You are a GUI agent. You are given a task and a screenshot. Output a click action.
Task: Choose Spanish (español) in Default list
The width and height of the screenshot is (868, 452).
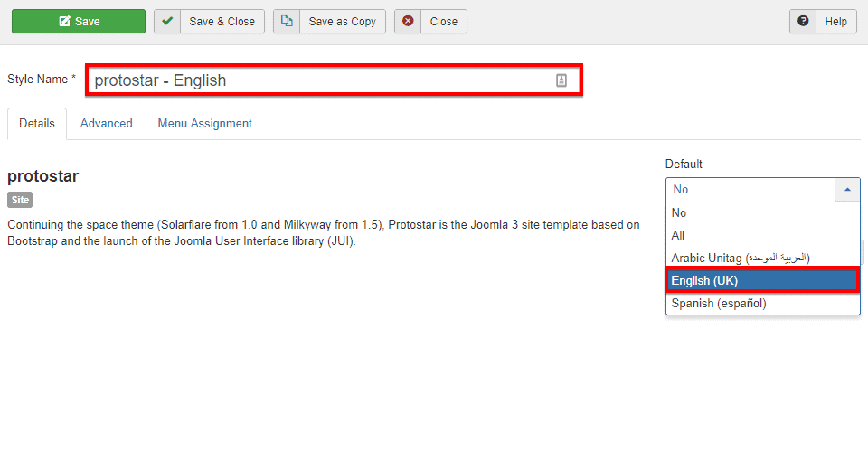763,303
